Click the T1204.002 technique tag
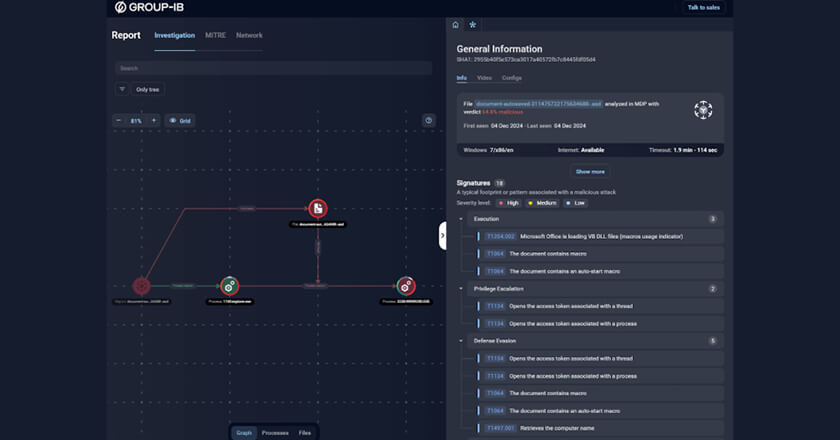Image resolution: width=840 pixels, height=440 pixels. click(x=500, y=236)
